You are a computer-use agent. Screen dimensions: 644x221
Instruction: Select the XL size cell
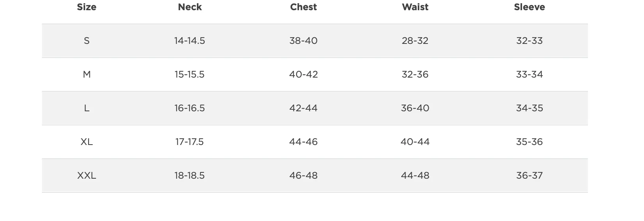tap(87, 142)
